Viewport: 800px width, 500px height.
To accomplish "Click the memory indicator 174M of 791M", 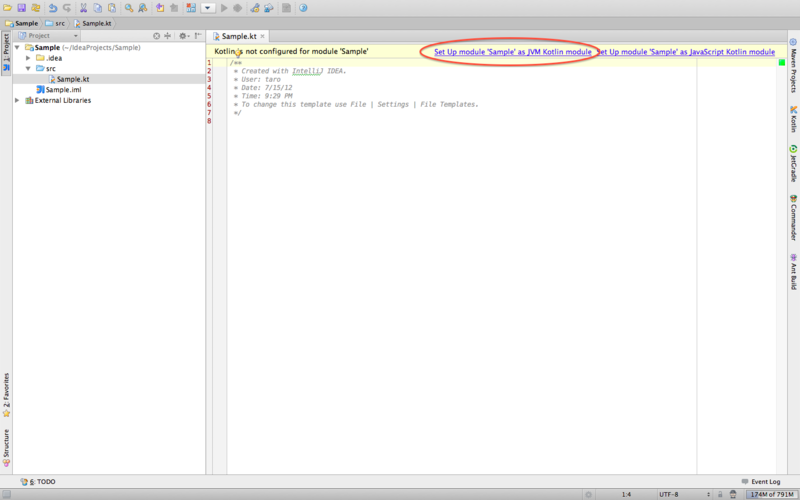I will 771,494.
